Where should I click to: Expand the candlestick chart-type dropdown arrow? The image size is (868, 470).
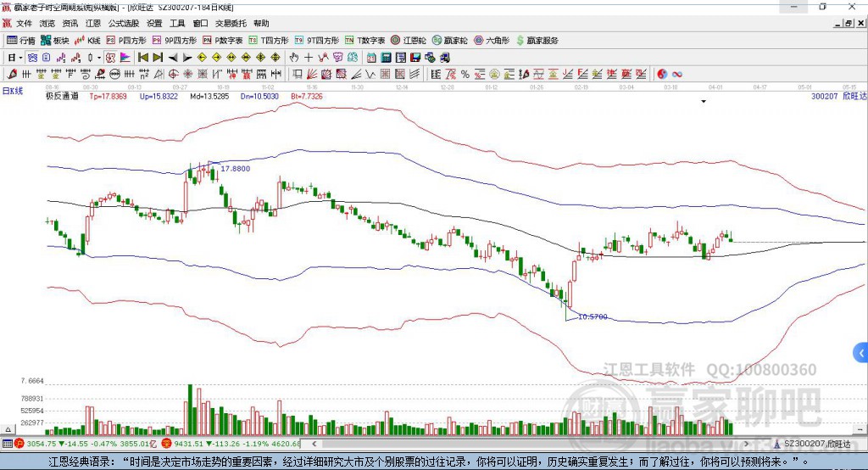coord(98,57)
